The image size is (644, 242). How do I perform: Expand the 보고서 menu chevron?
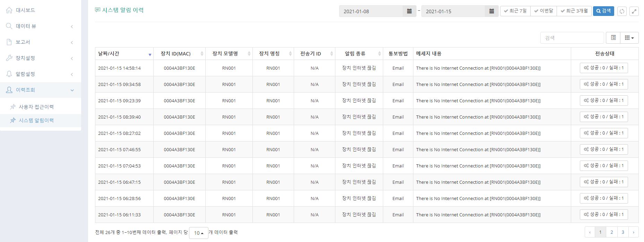point(72,42)
